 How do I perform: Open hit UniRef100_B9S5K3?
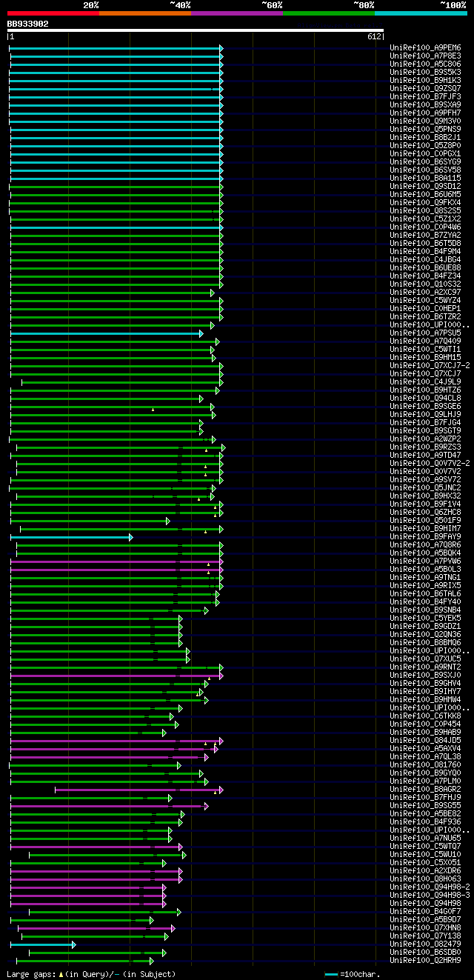point(425,72)
